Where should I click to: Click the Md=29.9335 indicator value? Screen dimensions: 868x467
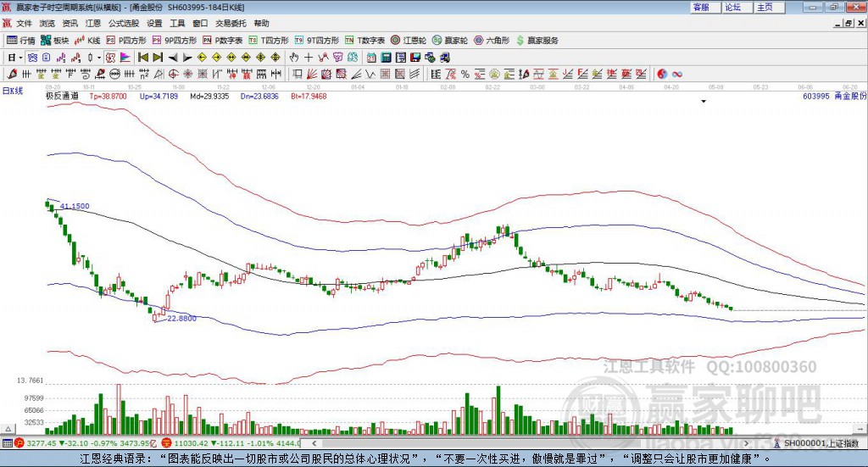click(x=209, y=97)
